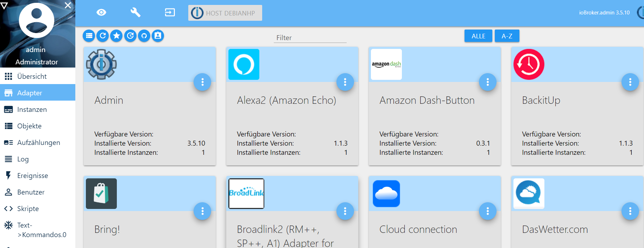
Task: Expand the BackItUp card options menu
Action: pyautogui.click(x=630, y=82)
